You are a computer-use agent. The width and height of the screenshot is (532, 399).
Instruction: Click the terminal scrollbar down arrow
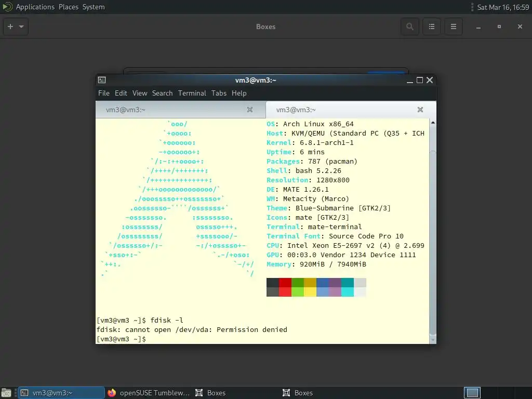coord(433,340)
